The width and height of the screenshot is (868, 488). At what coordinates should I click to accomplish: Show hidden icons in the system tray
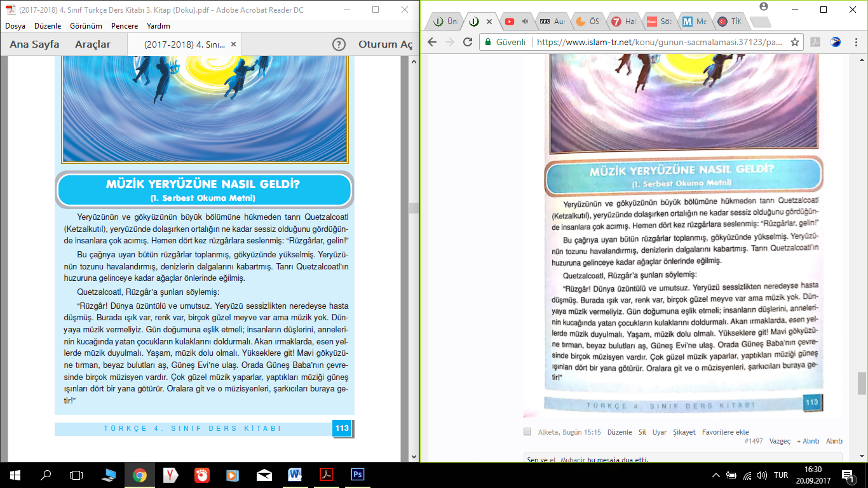point(716,475)
